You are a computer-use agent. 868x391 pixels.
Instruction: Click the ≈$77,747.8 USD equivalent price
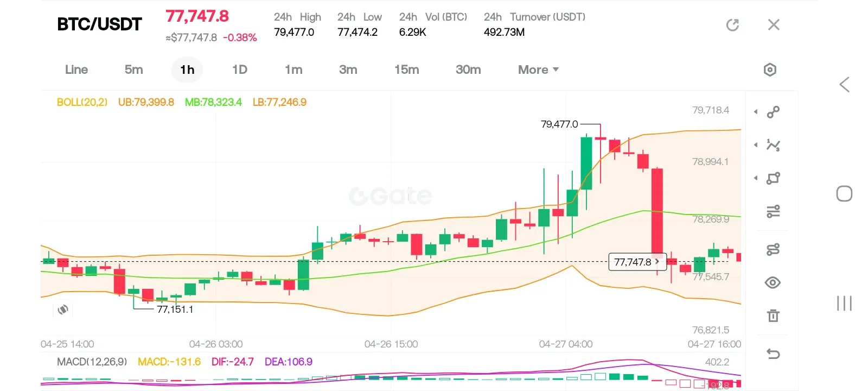192,37
